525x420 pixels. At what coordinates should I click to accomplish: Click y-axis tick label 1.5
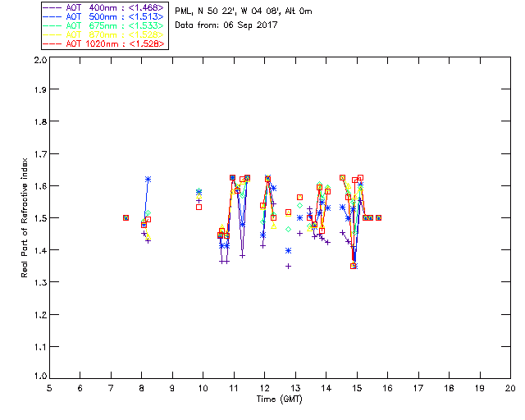click(x=40, y=218)
